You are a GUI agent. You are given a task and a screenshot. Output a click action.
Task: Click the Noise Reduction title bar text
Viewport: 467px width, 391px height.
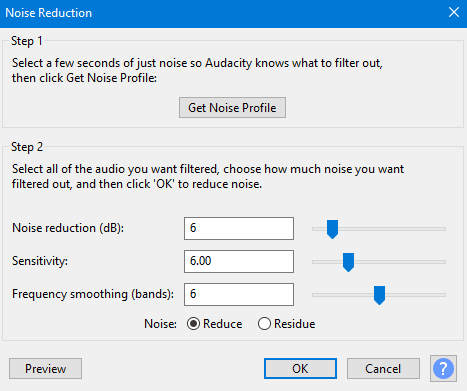(49, 13)
